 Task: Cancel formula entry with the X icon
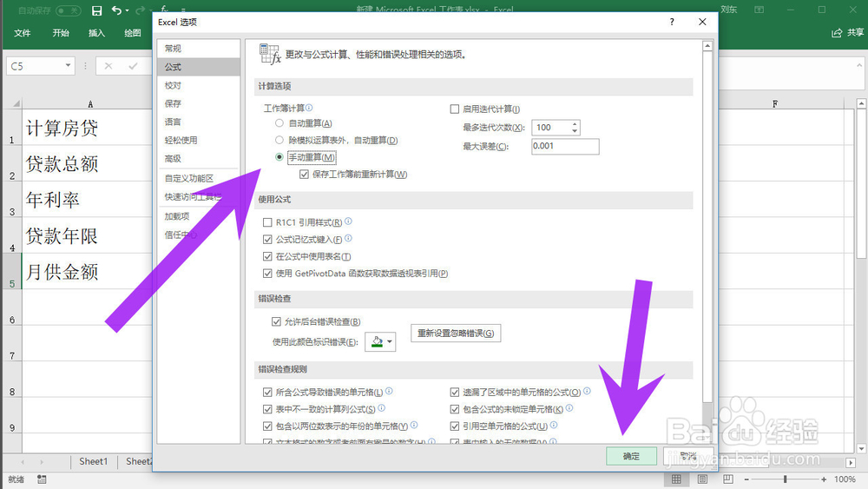(x=108, y=66)
